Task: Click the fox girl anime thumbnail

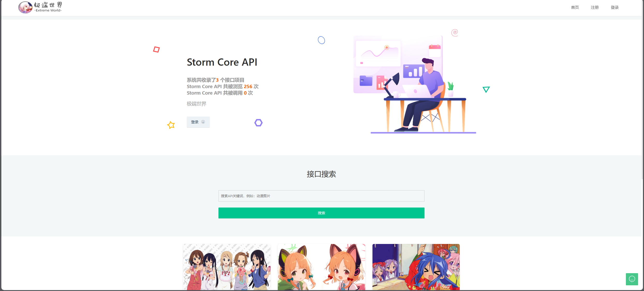Action: tap(321, 266)
